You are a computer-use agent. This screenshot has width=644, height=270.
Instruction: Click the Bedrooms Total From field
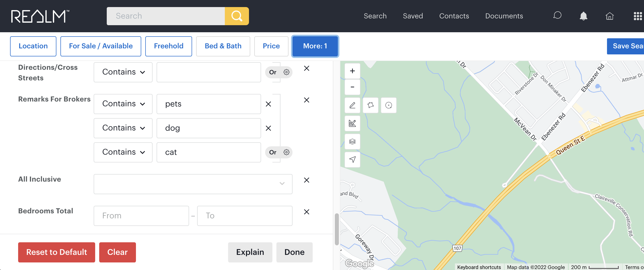pyautogui.click(x=141, y=216)
